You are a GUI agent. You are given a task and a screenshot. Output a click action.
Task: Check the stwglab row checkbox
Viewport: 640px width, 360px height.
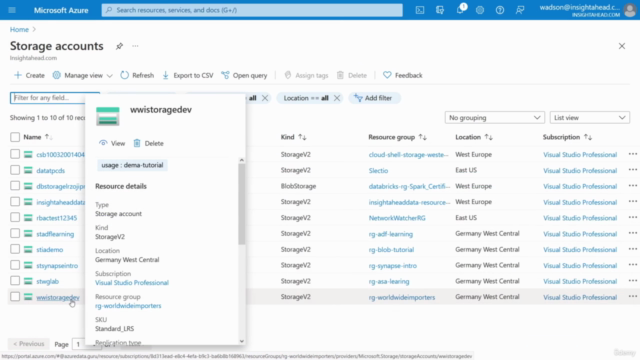click(15, 281)
